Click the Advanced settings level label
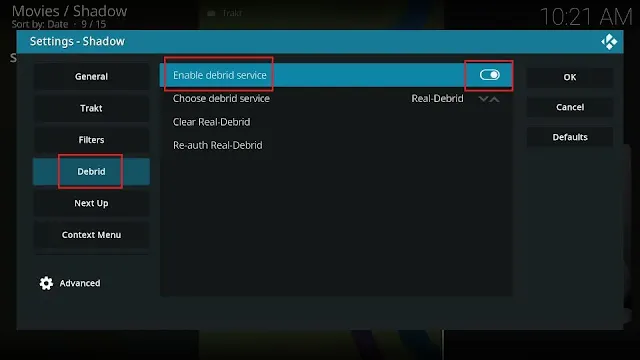The width and height of the screenshot is (640, 360). click(80, 283)
